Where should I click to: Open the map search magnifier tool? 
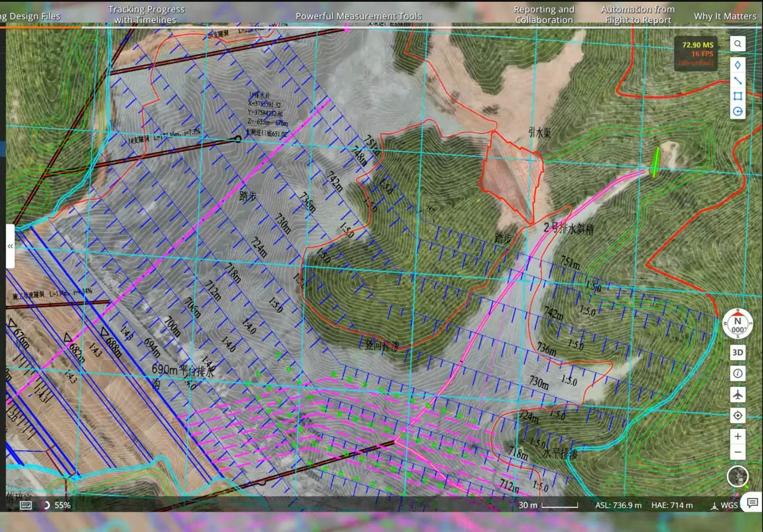737,44
